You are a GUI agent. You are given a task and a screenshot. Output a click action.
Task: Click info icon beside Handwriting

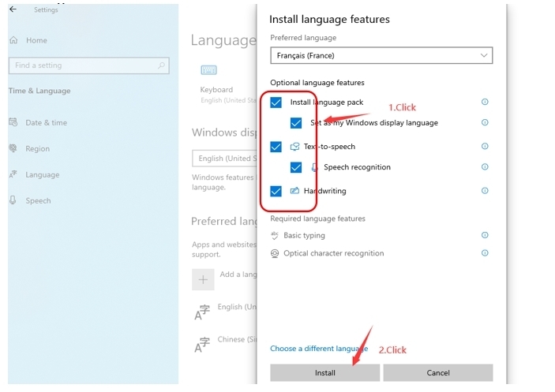point(485,191)
